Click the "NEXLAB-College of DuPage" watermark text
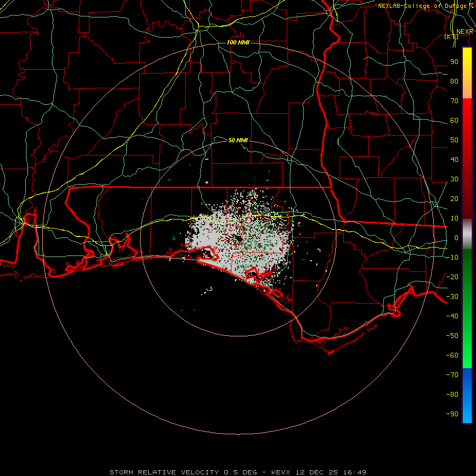Screen dimensions: 476x476 click(422, 6)
